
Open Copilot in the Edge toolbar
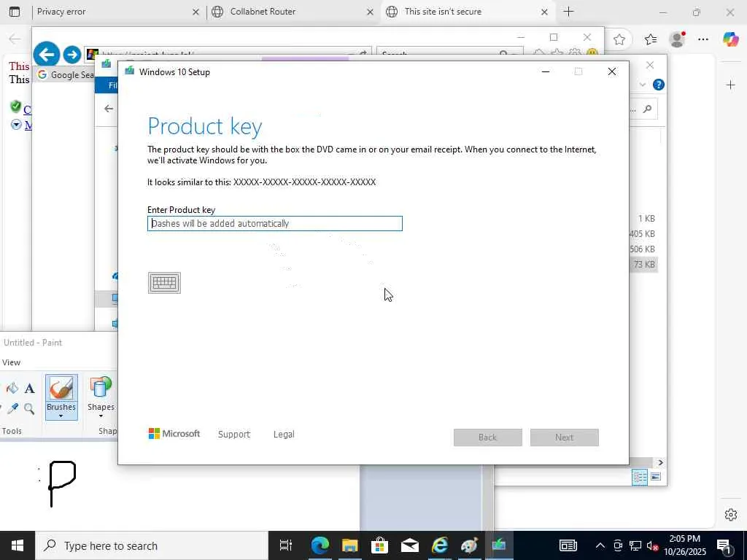[730, 39]
